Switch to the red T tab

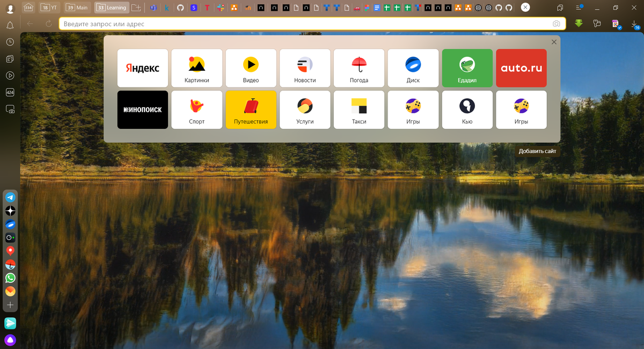coord(207,8)
